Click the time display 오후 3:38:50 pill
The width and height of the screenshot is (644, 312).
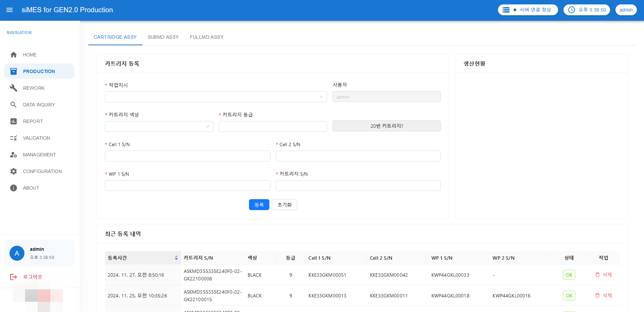click(587, 10)
